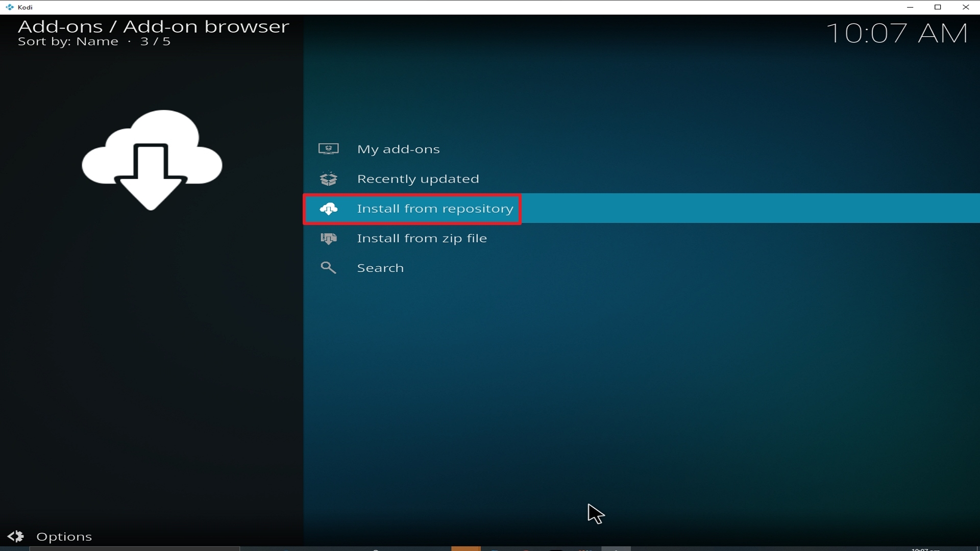Click the Kodi logo in title bar
This screenshot has height=551, width=980.
[10, 7]
